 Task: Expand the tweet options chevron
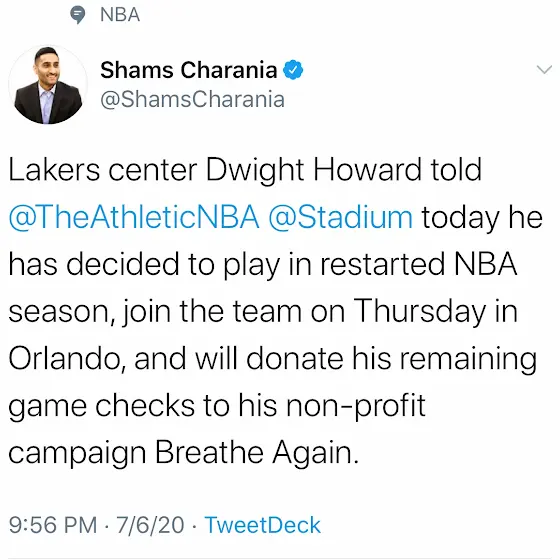544,69
